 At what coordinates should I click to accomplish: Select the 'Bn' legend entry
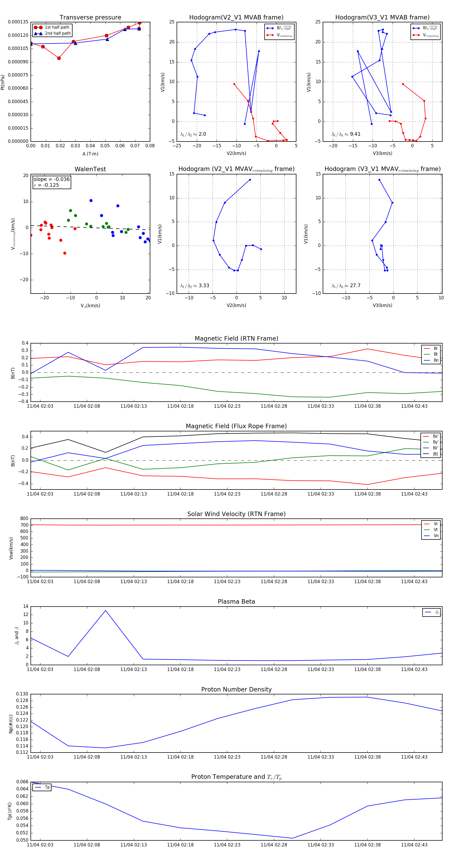(x=431, y=360)
